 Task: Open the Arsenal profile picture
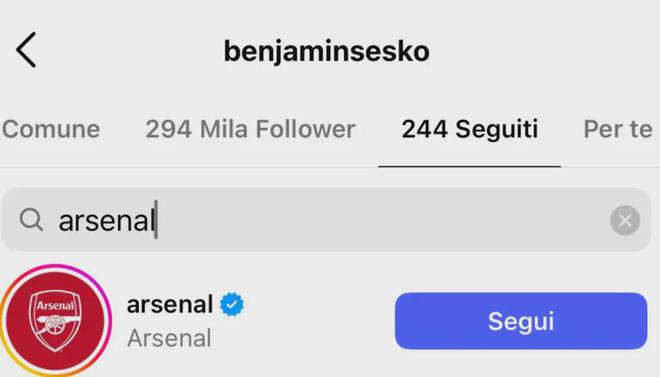(55, 321)
